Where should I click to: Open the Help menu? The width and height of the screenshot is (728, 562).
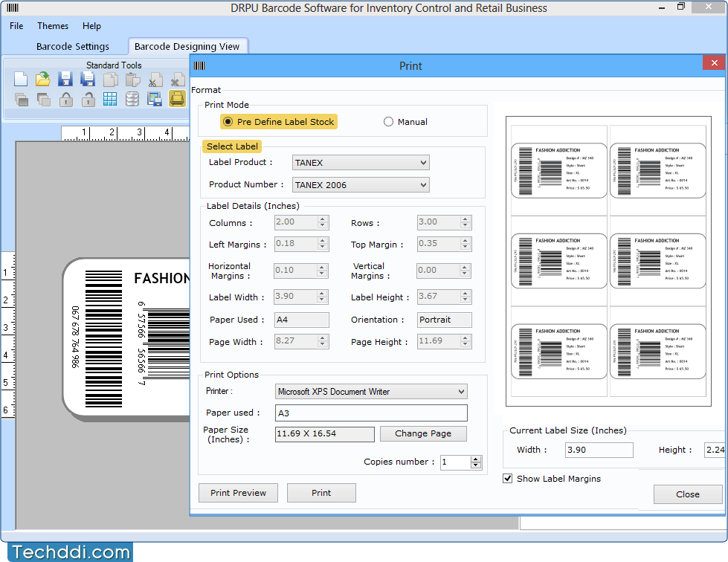coord(91,26)
